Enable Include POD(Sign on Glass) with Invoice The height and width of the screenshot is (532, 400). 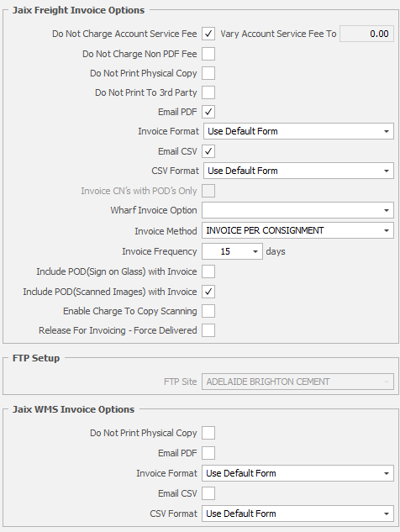208,271
